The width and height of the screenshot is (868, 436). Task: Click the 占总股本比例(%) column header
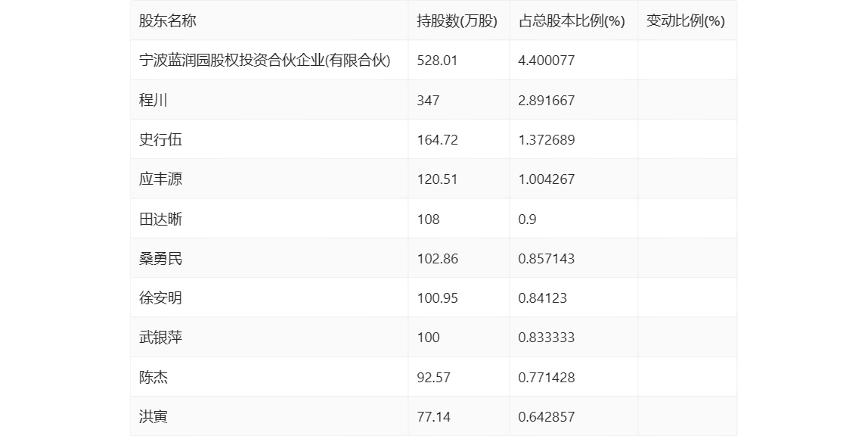pos(572,21)
